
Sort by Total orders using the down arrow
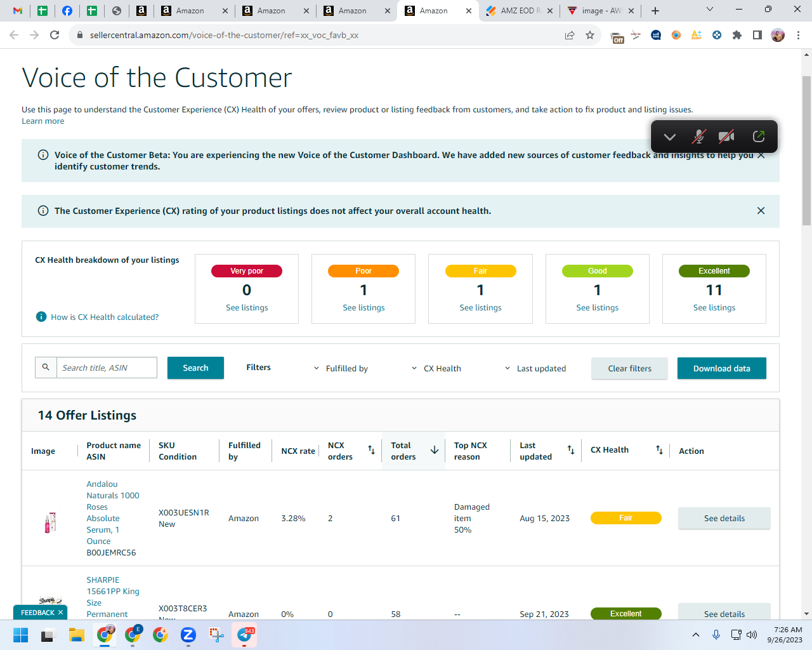pos(435,450)
